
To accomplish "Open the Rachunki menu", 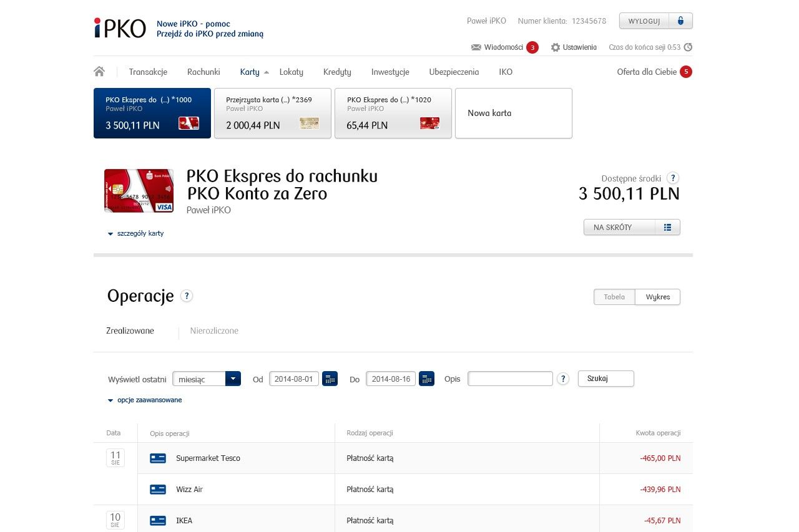I will pyautogui.click(x=203, y=72).
